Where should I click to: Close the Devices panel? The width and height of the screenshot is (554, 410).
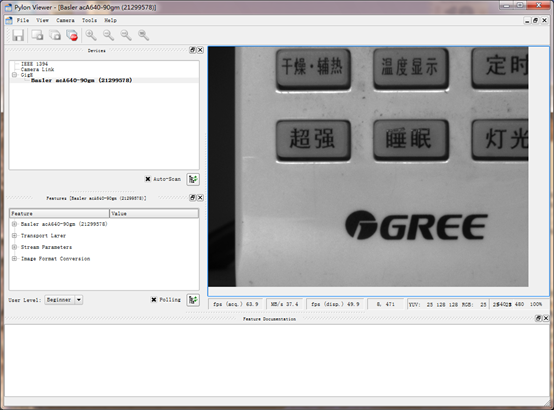coord(200,50)
